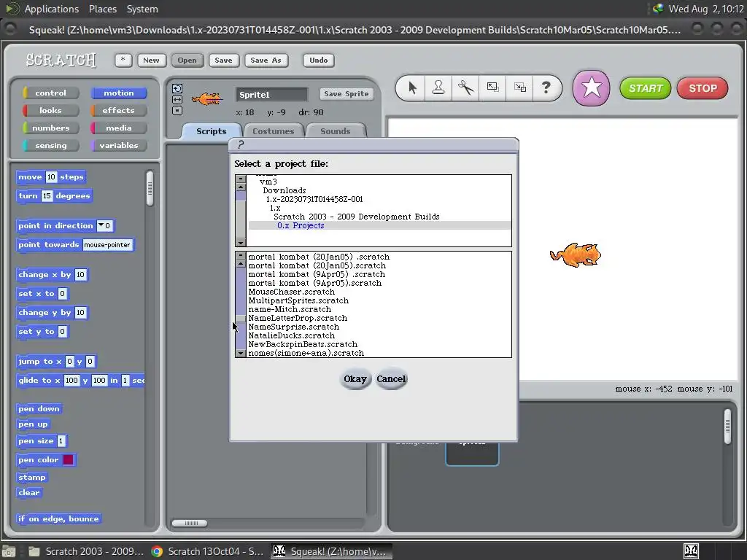The height and width of the screenshot is (560, 747).
Task: Click the pen size value field
Action: (x=61, y=441)
